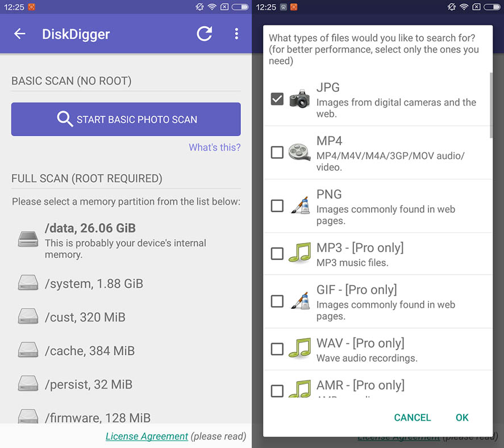
Task: Click the MP3 green music note icon
Action: pyautogui.click(x=299, y=253)
